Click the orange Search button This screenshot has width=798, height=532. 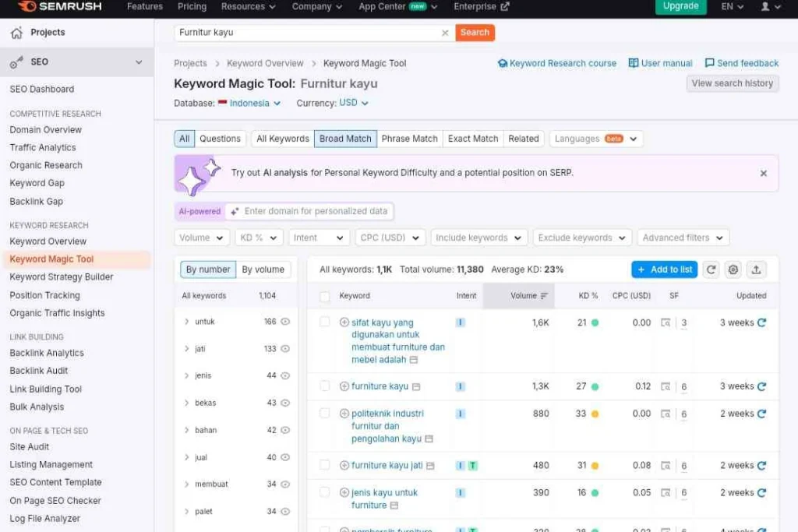[475, 33]
